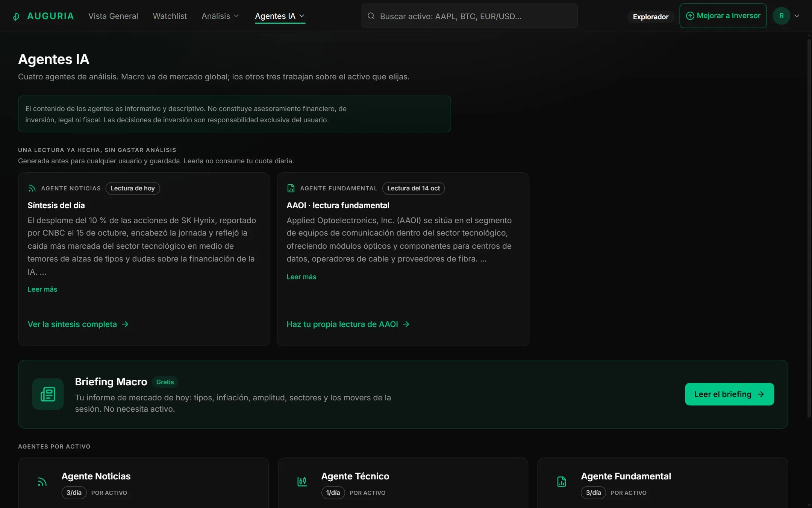Click the Agente Fundamental card report icon
812x508 pixels.
pyautogui.click(x=562, y=482)
